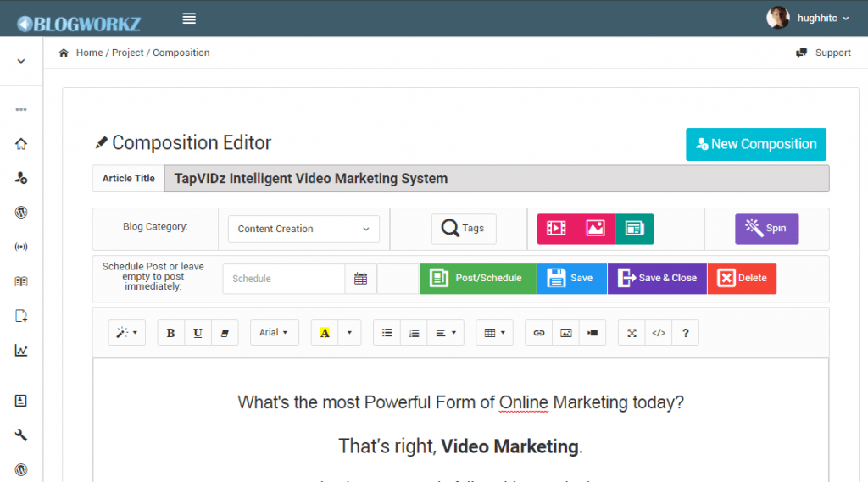Open the sidebar Home icon
Image resolution: width=868 pixels, height=482 pixels.
21,144
